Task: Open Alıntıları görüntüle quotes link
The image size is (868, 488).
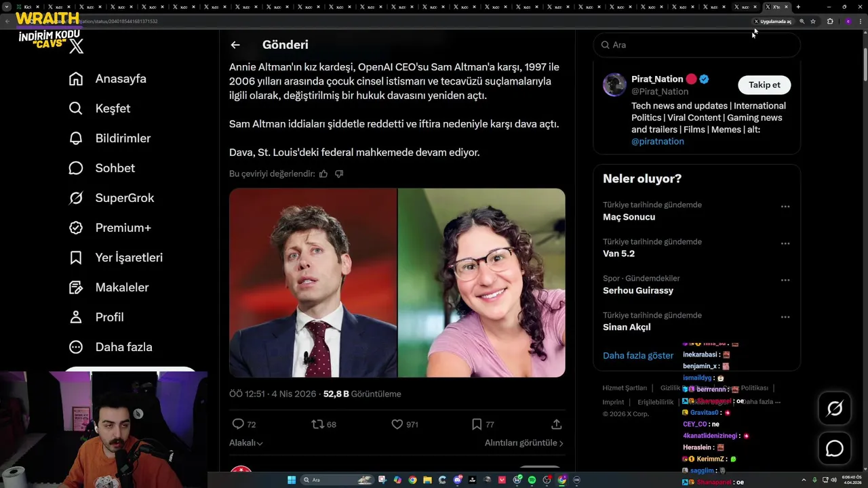Action: [524, 443]
